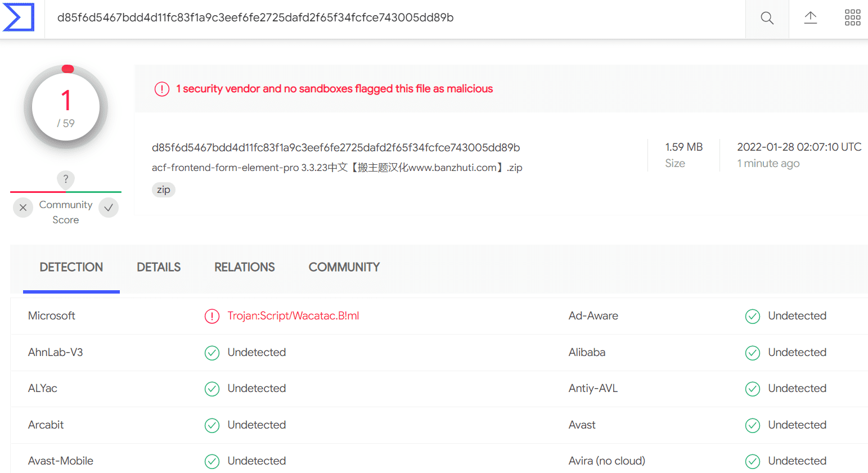Click the malicious flagged banner message
The image size is (868, 473).
[335, 89]
